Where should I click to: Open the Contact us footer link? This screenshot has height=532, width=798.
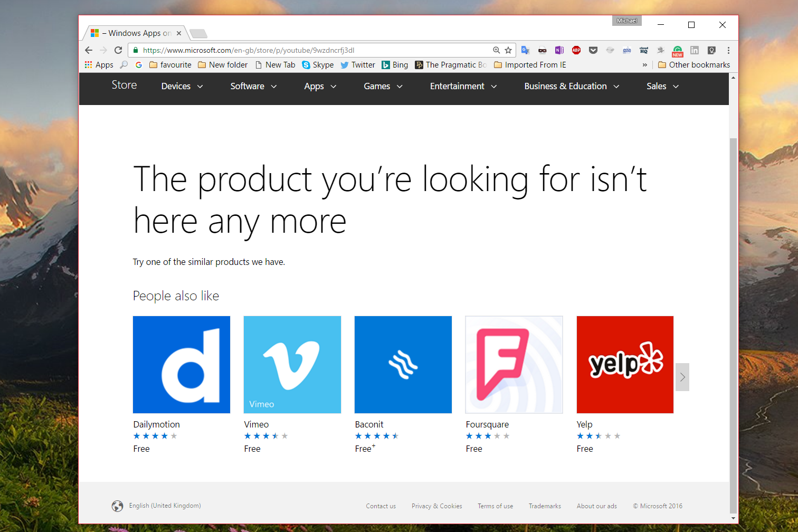click(x=381, y=506)
